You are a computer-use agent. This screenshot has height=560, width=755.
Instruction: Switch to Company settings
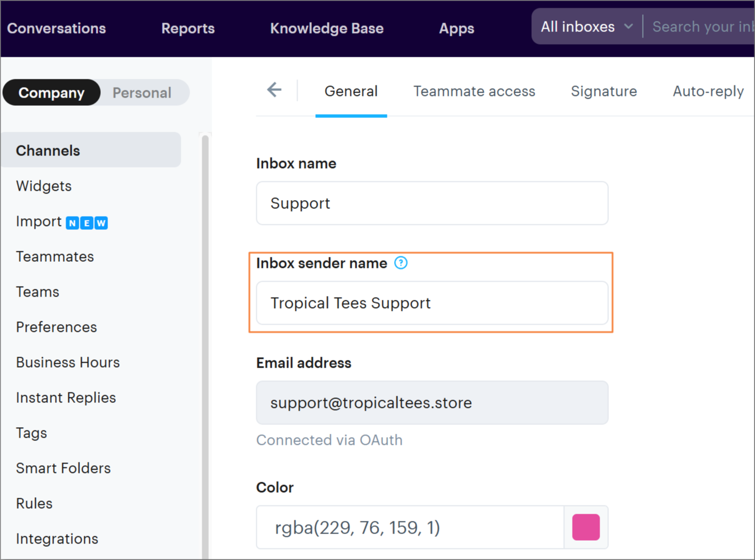(x=52, y=93)
